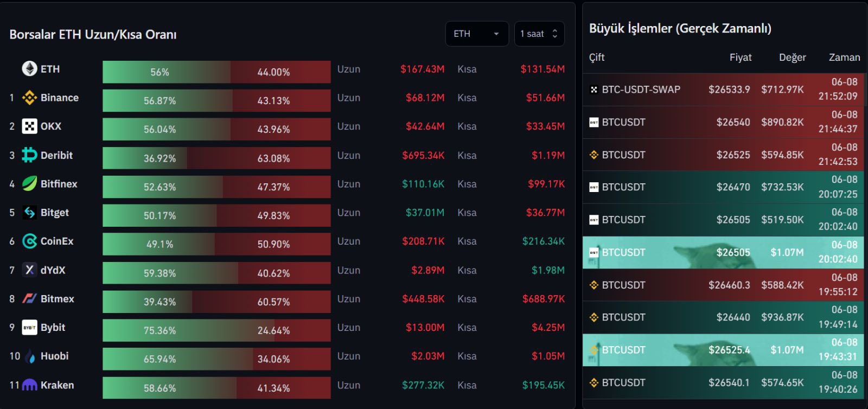Select the Binance exchange name
The height and width of the screenshot is (409, 868).
point(60,98)
